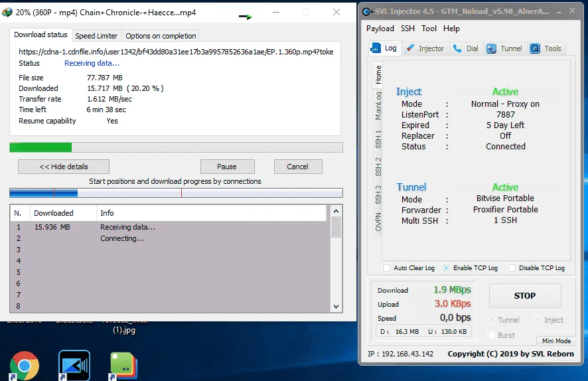Minimize the SVL Injector window
This screenshot has height=381, width=588.
559,12
